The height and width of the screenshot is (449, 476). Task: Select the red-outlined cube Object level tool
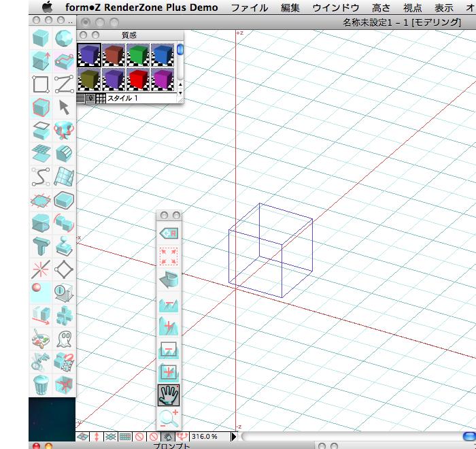pos(41,107)
